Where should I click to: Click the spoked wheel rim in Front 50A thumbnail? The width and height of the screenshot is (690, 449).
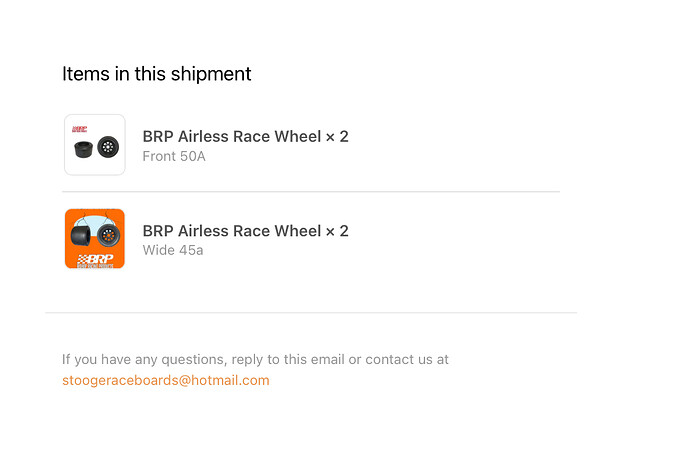pos(107,147)
